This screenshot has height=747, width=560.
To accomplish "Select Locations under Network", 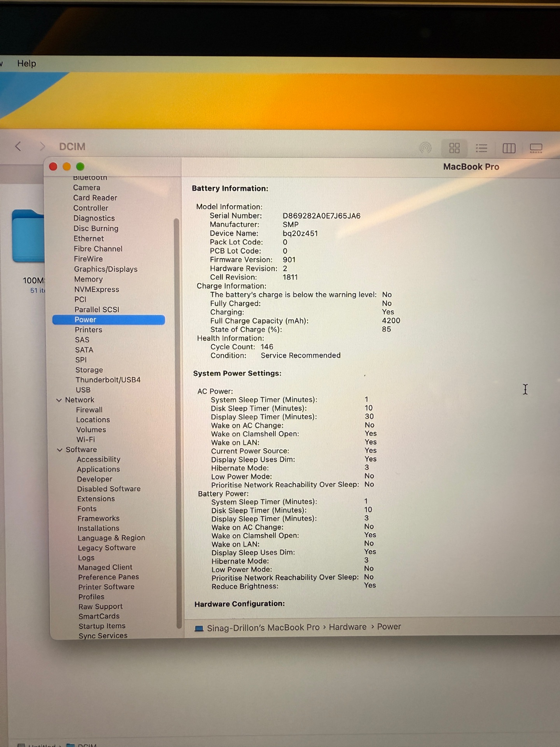I will coord(93,420).
